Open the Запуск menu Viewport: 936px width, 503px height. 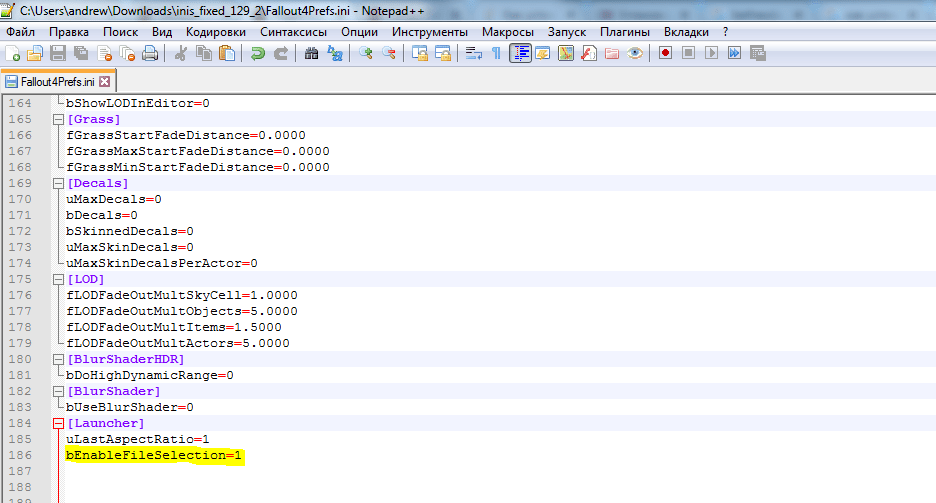566,32
